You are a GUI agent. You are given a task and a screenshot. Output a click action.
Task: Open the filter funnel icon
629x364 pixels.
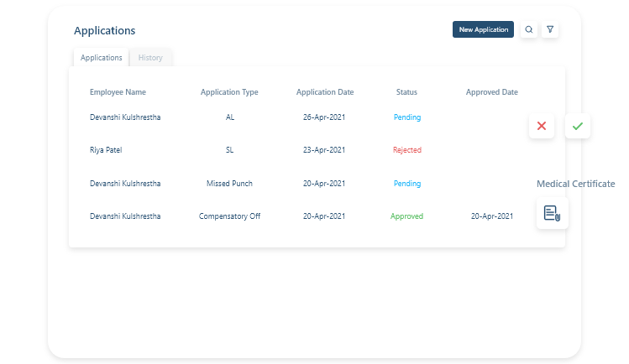(x=550, y=29)
